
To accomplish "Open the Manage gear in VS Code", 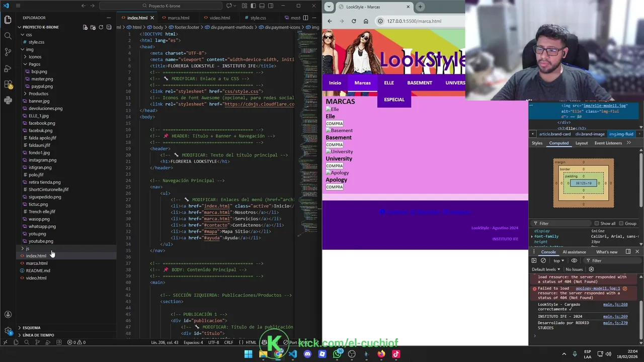I will click(8, 331).
